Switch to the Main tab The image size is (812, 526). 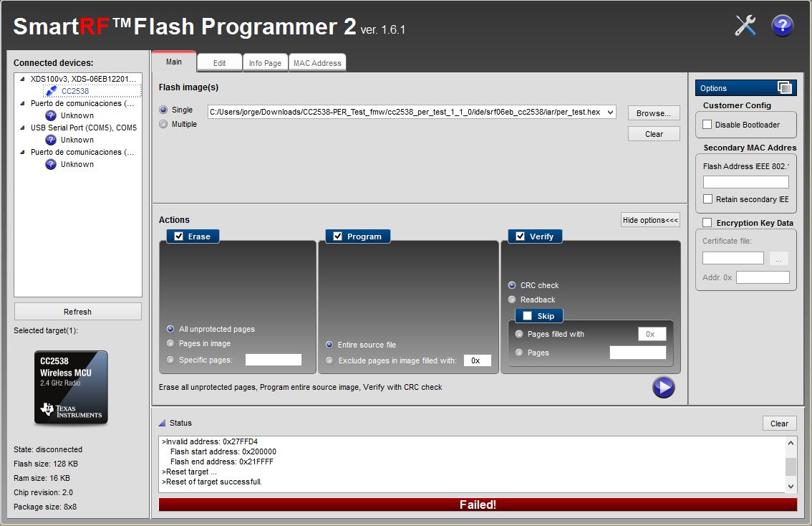[174, 62]
